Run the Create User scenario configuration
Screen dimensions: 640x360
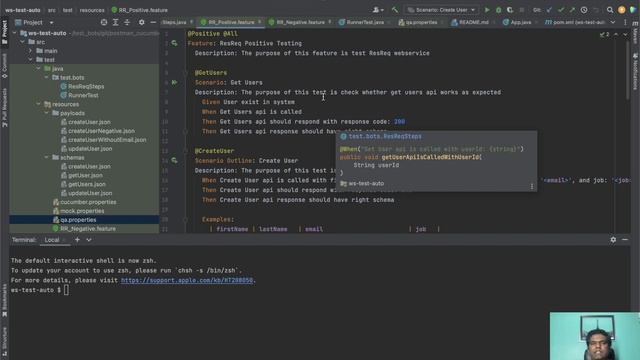tap(487, 10)
